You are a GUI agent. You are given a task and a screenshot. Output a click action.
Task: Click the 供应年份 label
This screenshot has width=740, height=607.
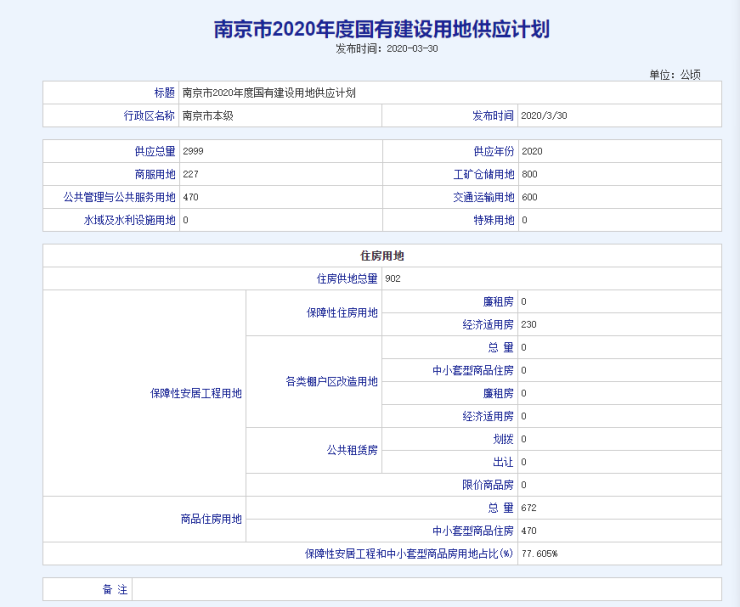(494, 151)
